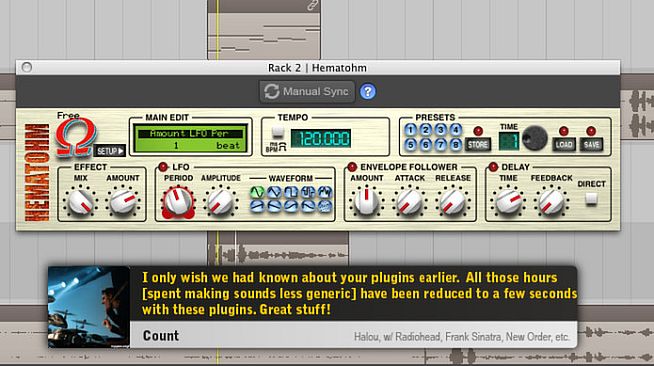Viewport: 654px width, 366px height.
Task: Select the noise waveform button
Action: 325,206
